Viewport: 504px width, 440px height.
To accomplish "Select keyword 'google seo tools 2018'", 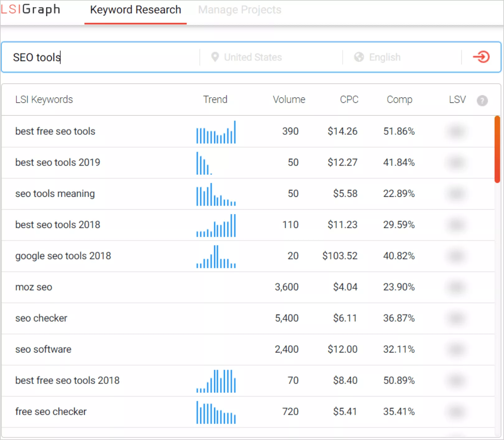I will (63, 256).
